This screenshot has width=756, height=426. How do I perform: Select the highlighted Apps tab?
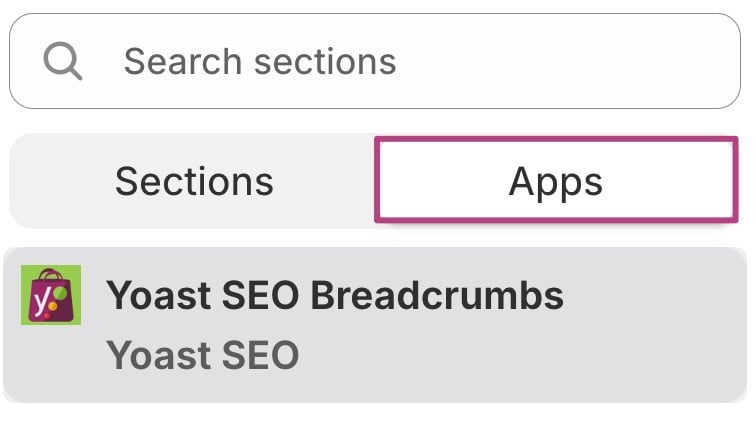click(x=555, y=181)
